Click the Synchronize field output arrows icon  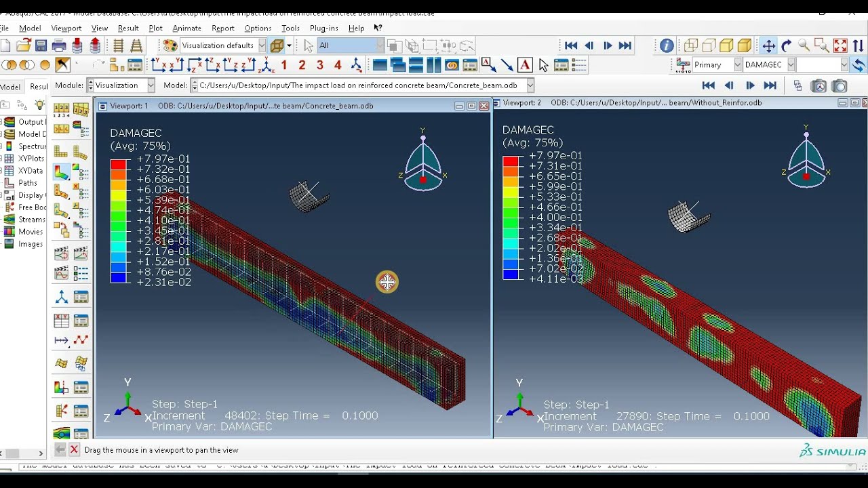859,65
